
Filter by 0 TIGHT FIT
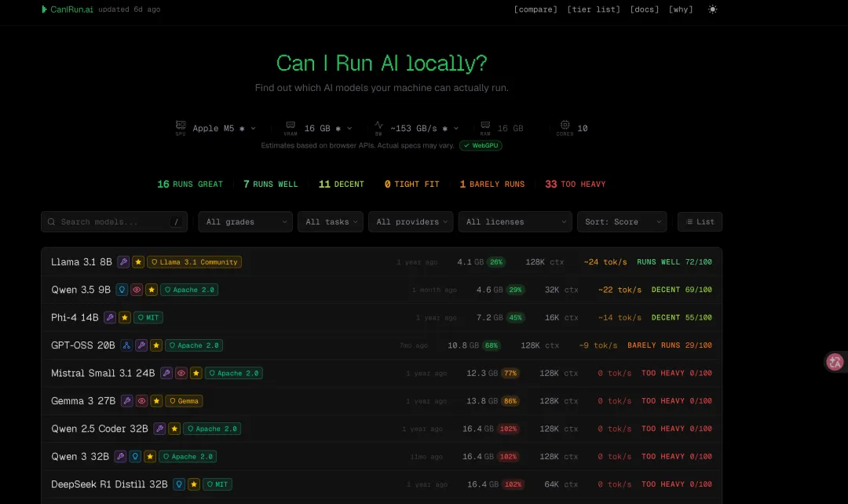click(x=411, y=184)
